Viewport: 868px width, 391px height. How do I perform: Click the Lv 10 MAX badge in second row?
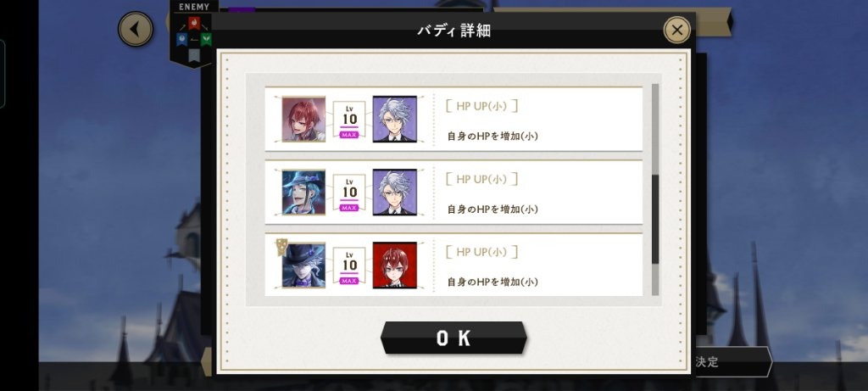pyautogui.click(x=349, y=193)
